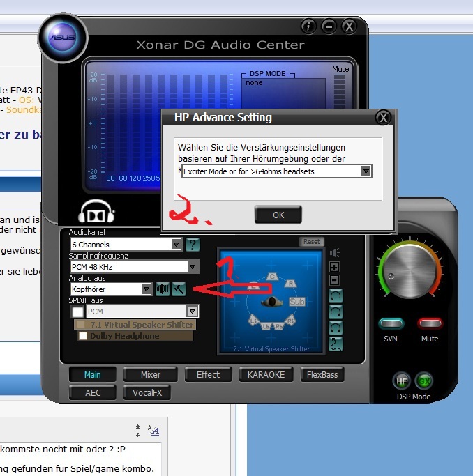Switch to the Mixer tab
This screenshot has width=473, height=476.
coord(151,375)
